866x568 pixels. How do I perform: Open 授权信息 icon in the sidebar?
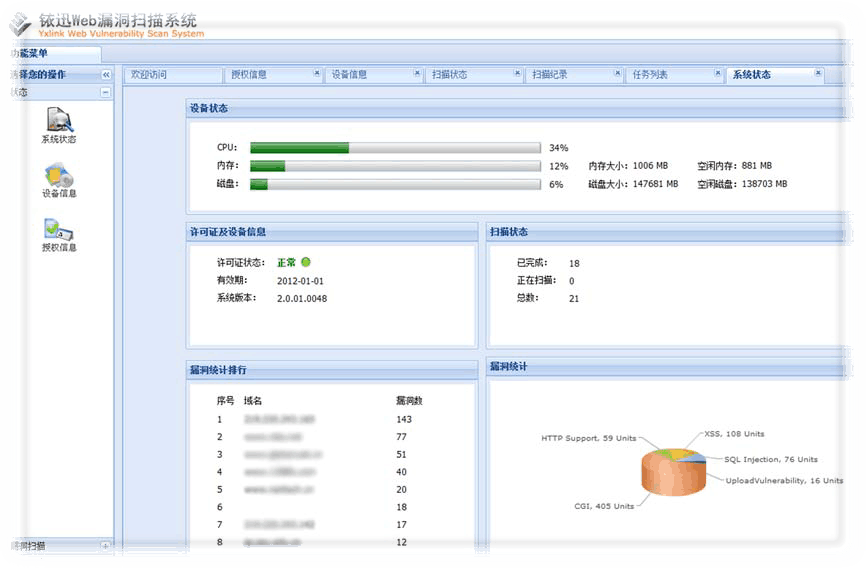58,230
